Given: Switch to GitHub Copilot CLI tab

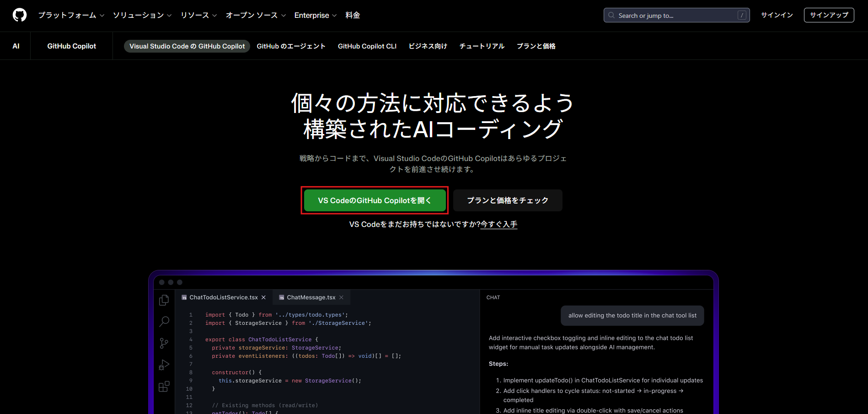Looking at the screenshot, I should click(x=367, y=46).
